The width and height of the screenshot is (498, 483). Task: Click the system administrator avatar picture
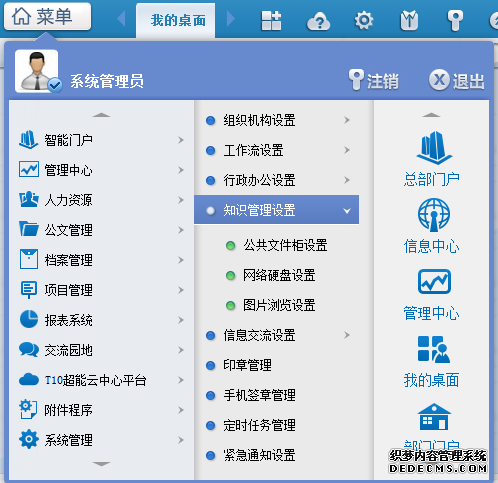click(x=37, y=71)
